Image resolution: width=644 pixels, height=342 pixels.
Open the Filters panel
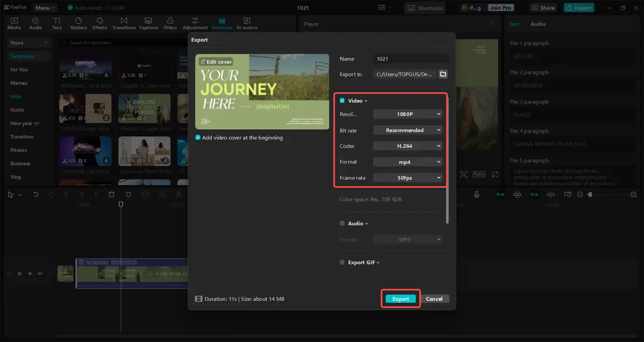[x=170, y=23]
